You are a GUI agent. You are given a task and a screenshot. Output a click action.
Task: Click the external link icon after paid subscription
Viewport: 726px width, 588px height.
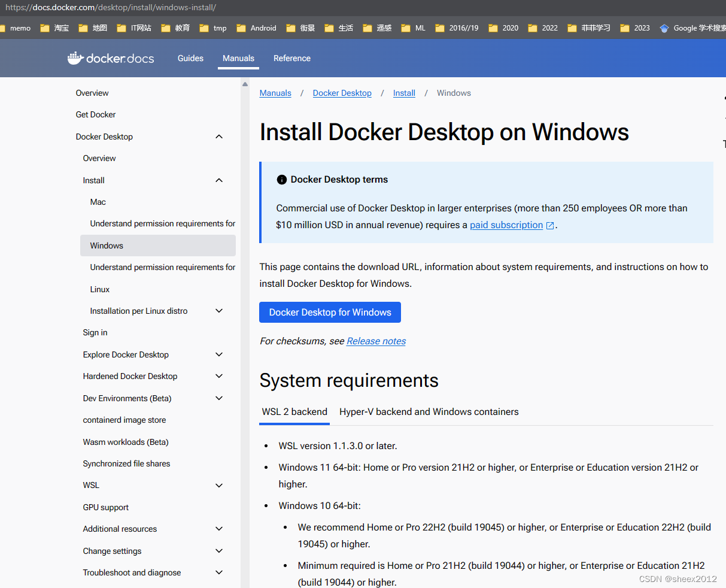550,226
